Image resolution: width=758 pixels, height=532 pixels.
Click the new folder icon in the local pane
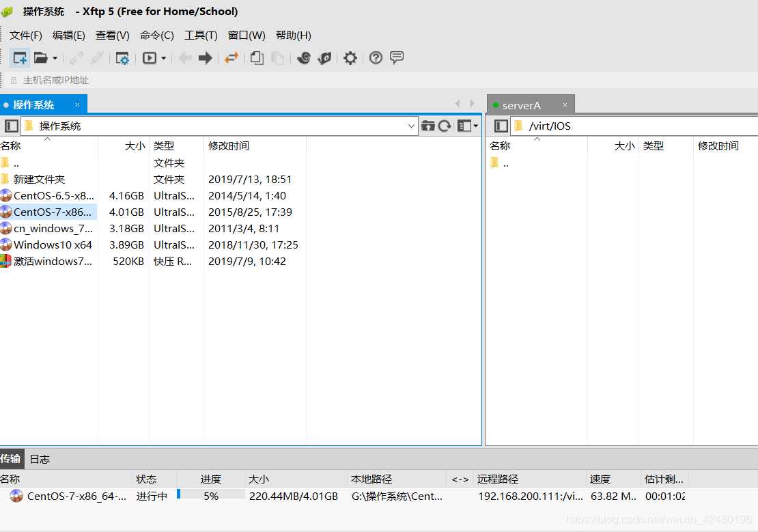[427, 126]
